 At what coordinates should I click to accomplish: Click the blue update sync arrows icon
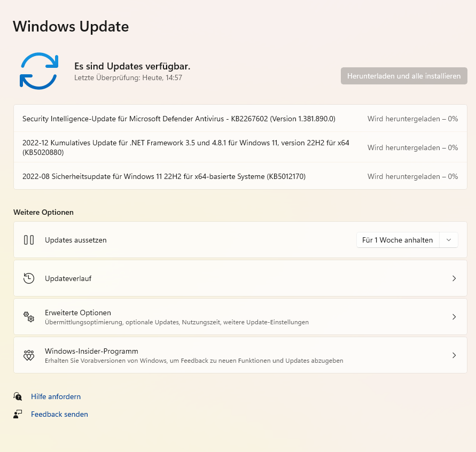tap(39, 71)
